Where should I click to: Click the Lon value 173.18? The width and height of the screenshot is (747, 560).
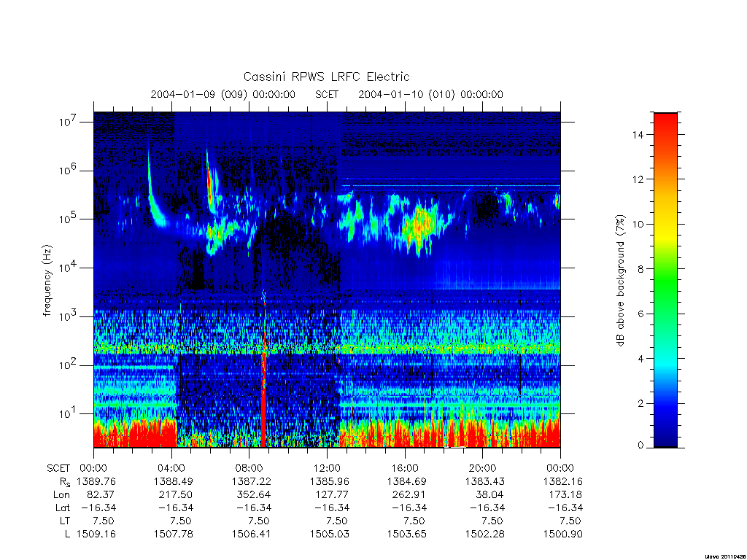565,494
